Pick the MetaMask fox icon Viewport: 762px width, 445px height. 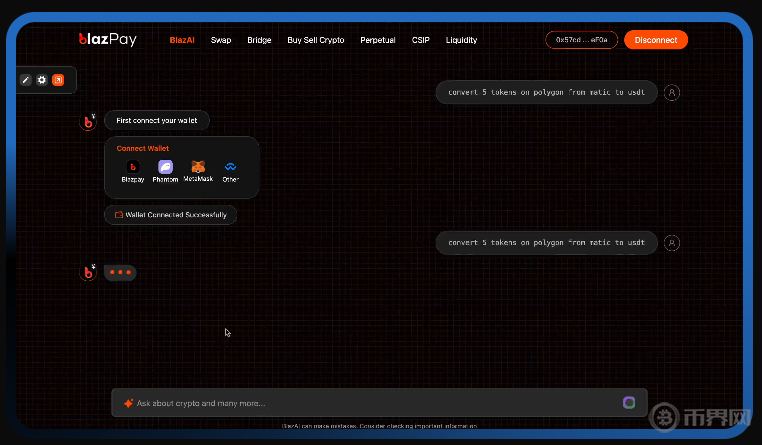point(198,167)
